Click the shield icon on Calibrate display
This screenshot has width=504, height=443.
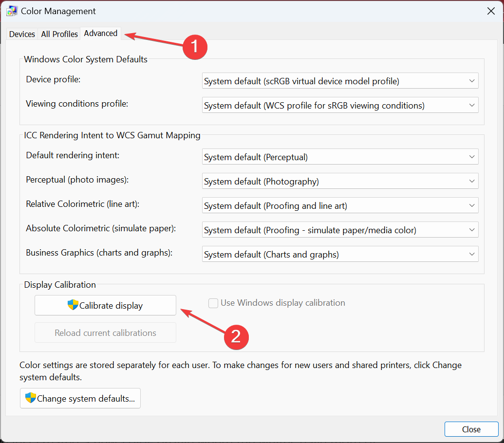click(73, 305)
